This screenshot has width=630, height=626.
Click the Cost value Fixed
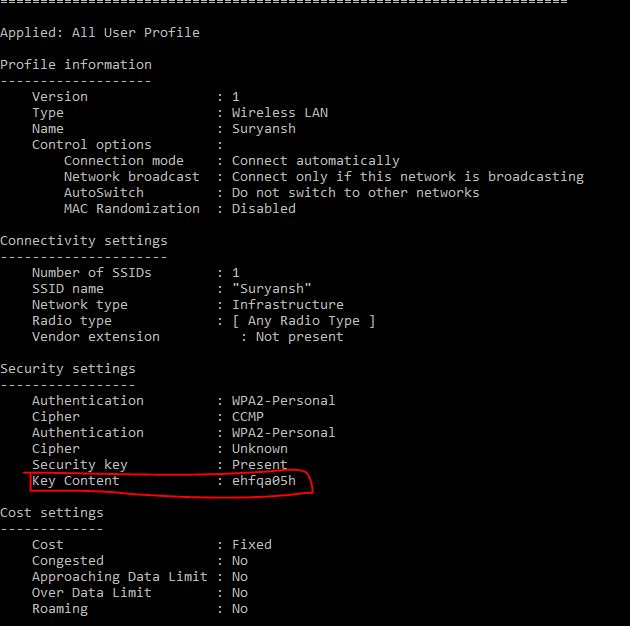(x=252, y=545)
